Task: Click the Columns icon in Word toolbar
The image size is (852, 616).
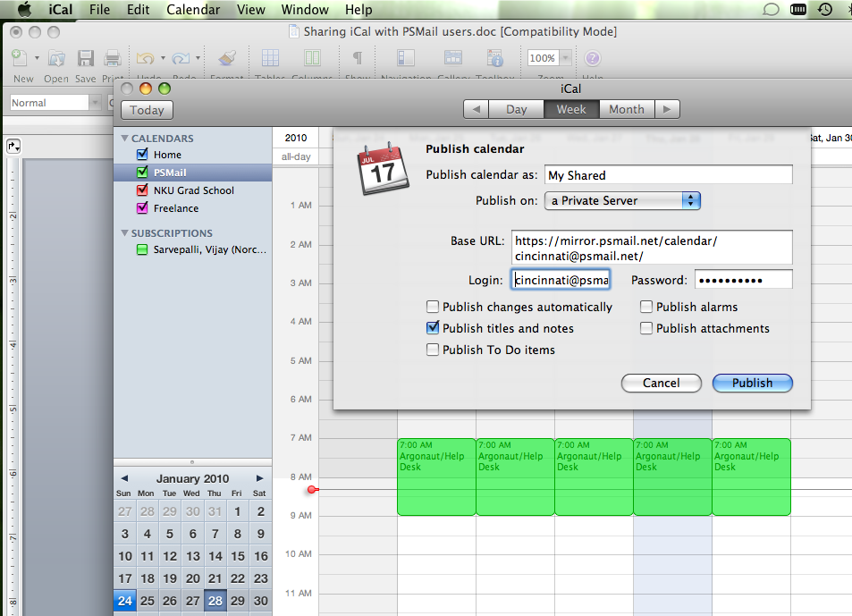Action: click(312, 57)
